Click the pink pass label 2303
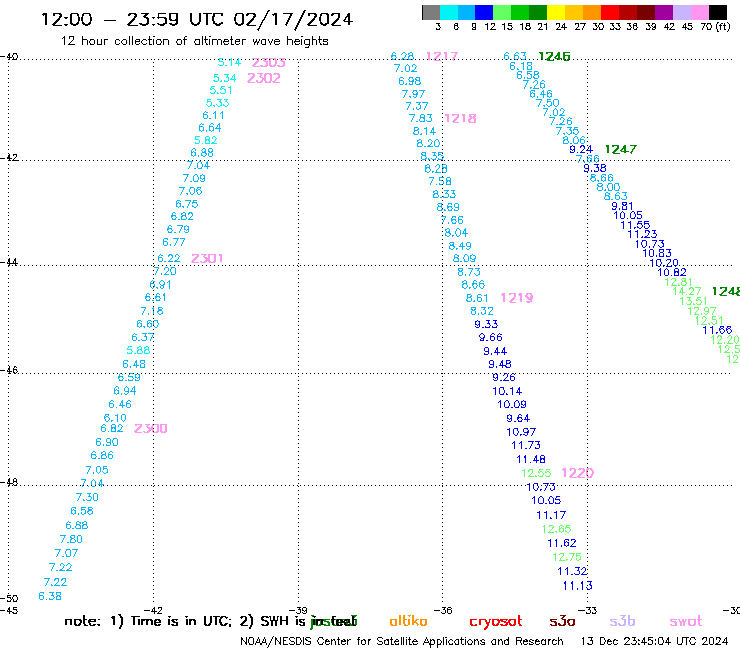This screenshot has width=740, height=650. (269, 62)
